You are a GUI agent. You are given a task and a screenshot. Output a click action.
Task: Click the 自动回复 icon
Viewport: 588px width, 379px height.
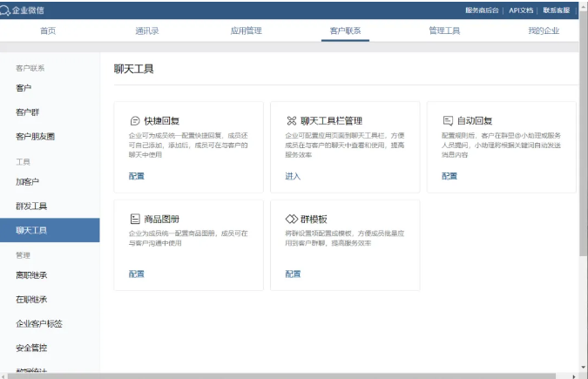coord(448,121)
